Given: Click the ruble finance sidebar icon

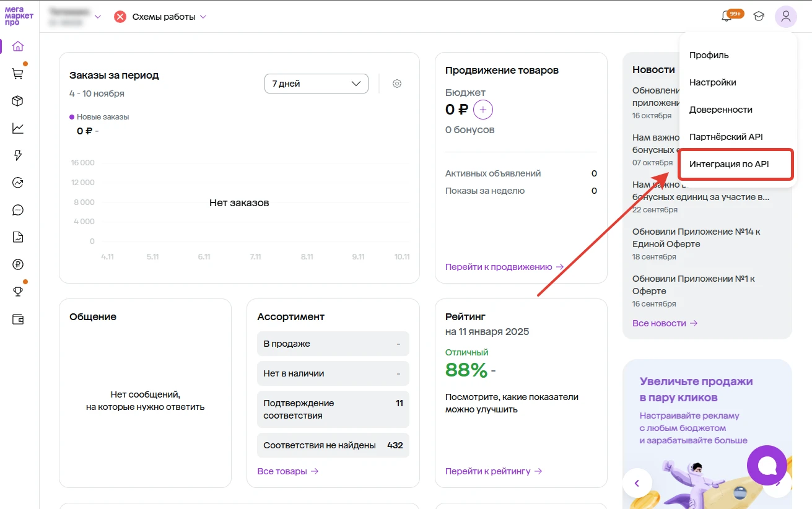Looking at the screenshot, I should tap(18, 264).
